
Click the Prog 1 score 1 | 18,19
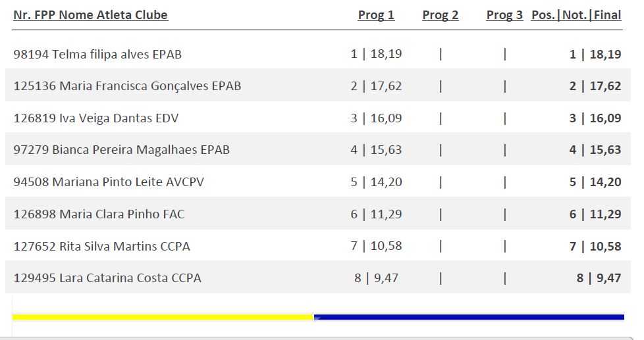click(376, 55)
